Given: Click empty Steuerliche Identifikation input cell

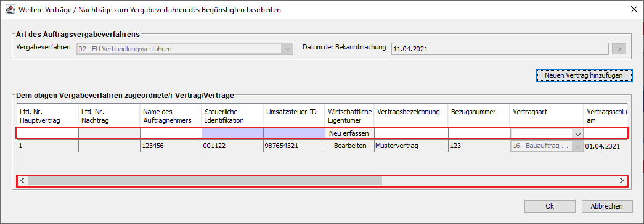Looking at the screenshot, I should 232,133.
